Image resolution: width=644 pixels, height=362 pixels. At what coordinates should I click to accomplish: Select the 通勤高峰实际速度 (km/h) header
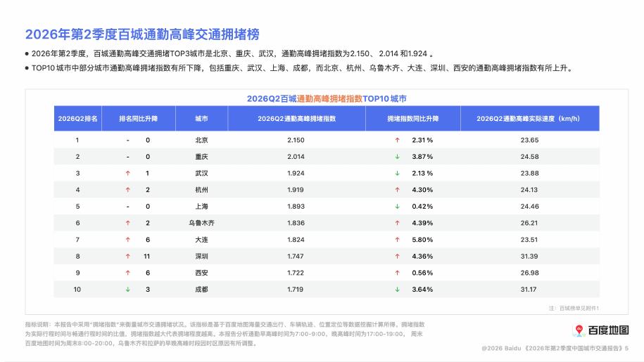click(530, 119)
